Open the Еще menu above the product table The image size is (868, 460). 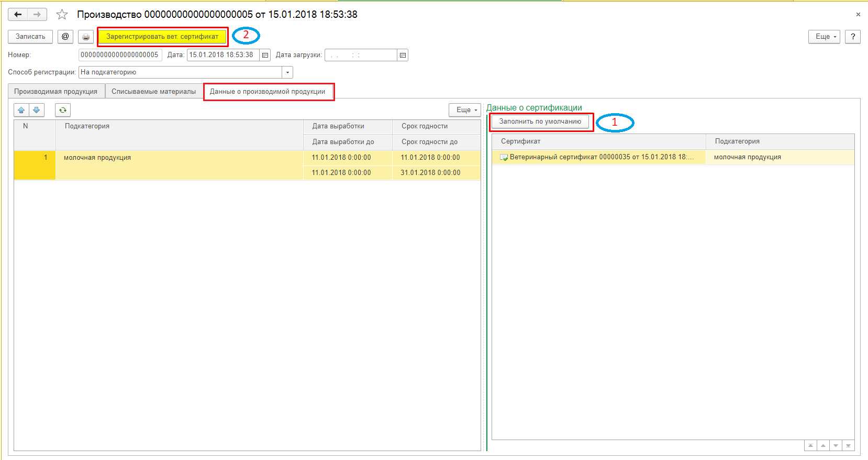coord(465,110)
